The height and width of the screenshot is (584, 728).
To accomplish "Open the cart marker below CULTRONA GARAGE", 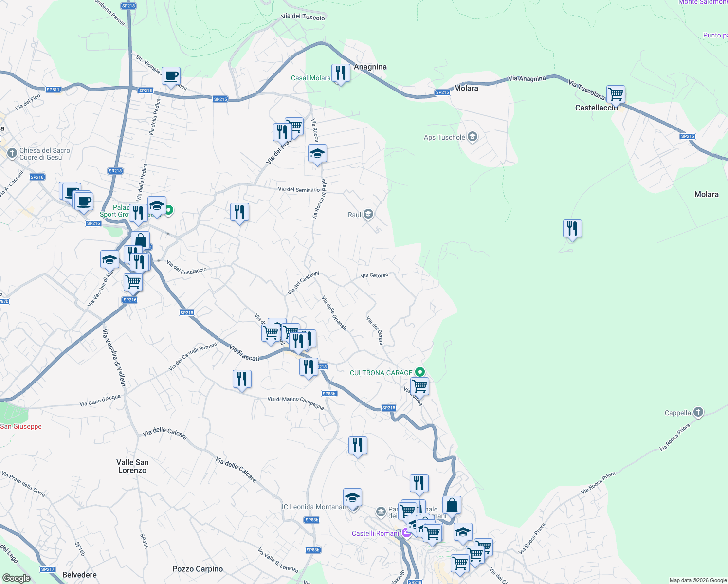I will coord(419,387).
